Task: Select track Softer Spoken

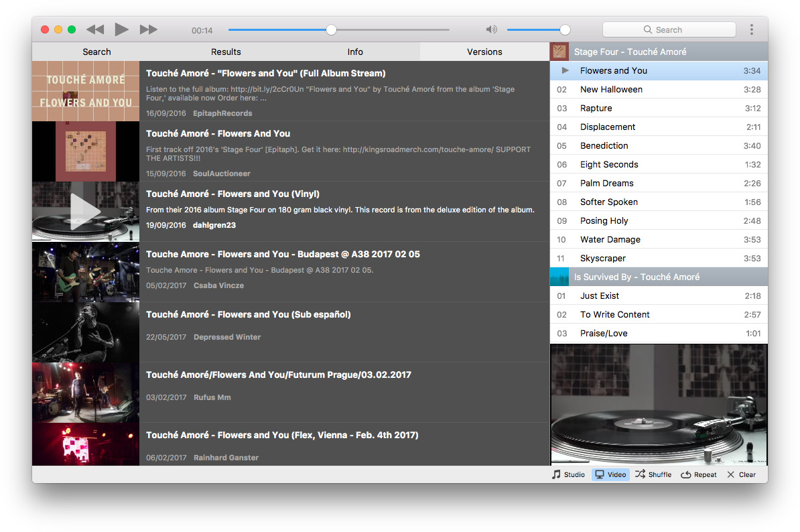Action: pyautogui.click(x=659, y=202)
